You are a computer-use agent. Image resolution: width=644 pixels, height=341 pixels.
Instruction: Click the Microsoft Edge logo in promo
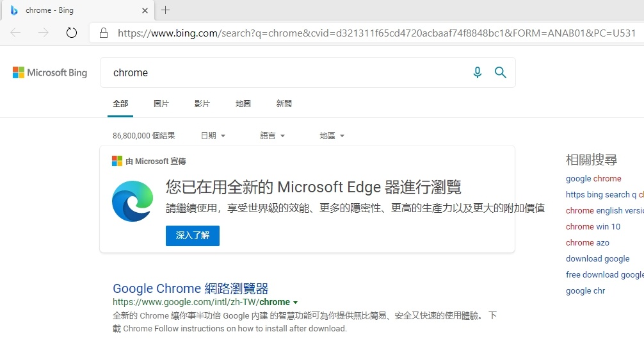tap(133, 201)
